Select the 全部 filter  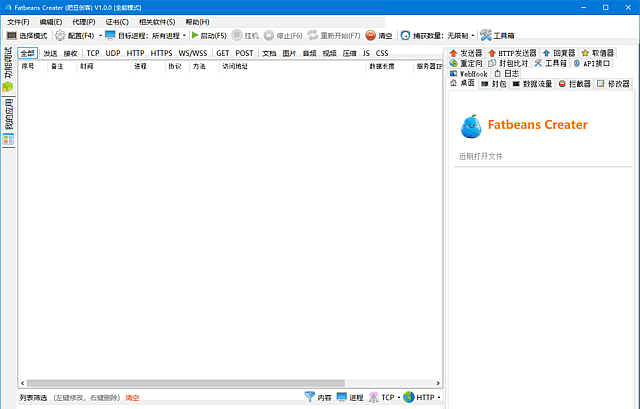tap(28, 53)
